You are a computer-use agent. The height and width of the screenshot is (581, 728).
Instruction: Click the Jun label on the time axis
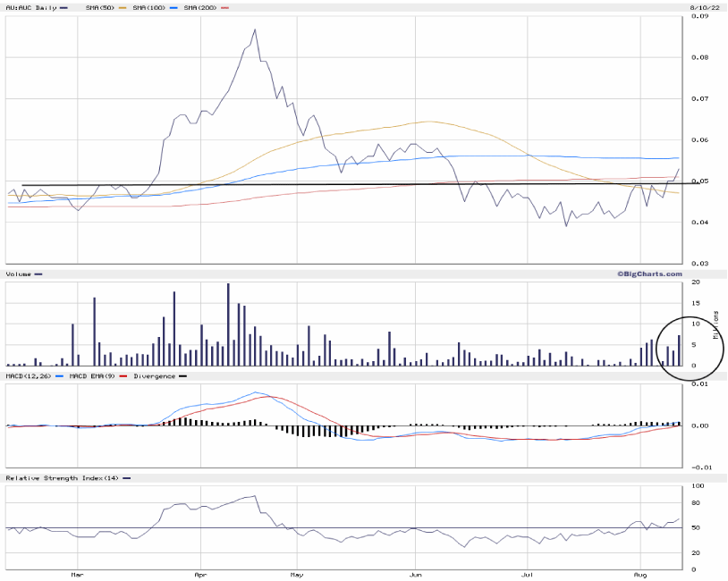pos(415,575)
